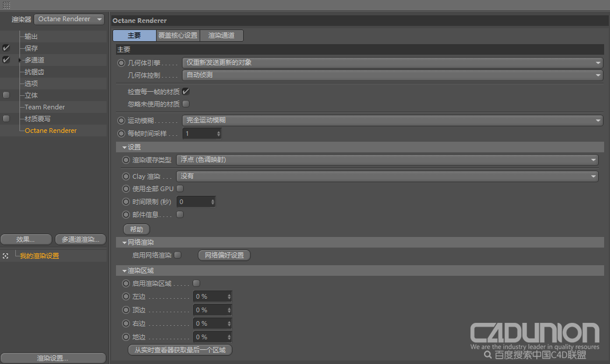The width and height of the screenshot is (610, 364).
Task: Click the 地边 stepper arrows
Action: coord(228,337)
